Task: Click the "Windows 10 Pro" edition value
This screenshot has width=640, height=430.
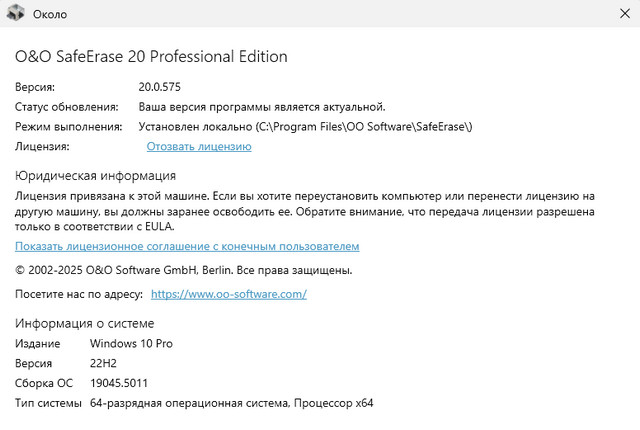Action: pyautogui.click(x=131, y=343)
